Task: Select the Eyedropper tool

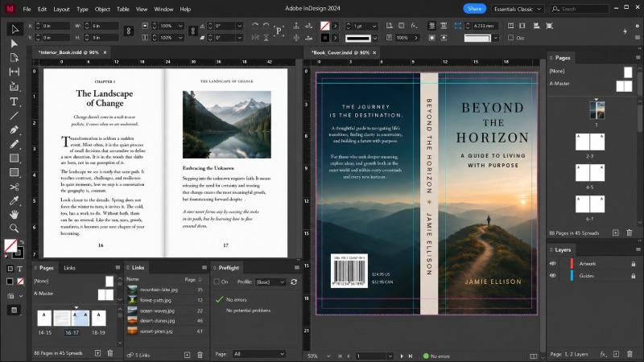Action: click(x=14, y=201)
